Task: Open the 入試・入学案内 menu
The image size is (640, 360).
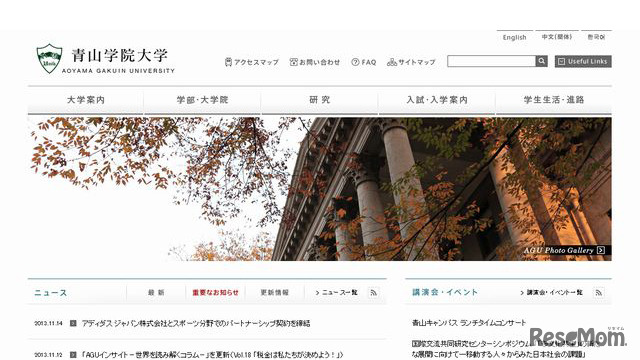Action: coord(437,100)
